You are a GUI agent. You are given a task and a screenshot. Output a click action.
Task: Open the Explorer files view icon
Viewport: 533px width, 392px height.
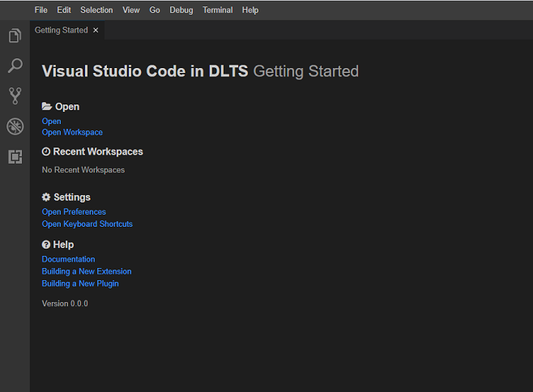click(x=15, y=36)
